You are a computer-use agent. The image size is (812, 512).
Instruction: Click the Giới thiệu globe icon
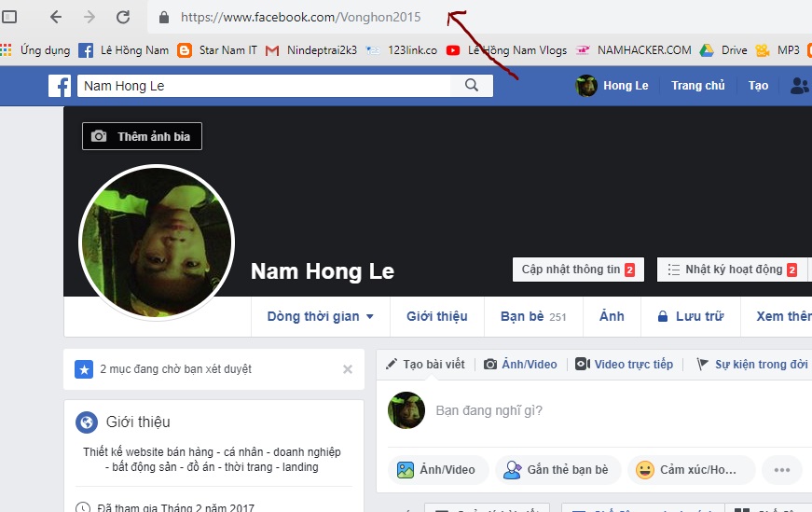coord(87,422)
